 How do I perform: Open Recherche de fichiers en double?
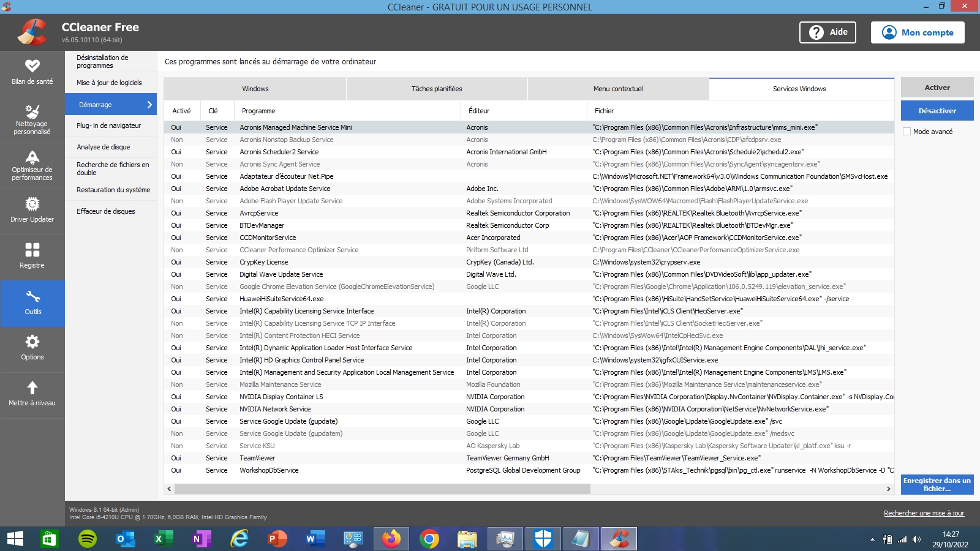(111, 168)
